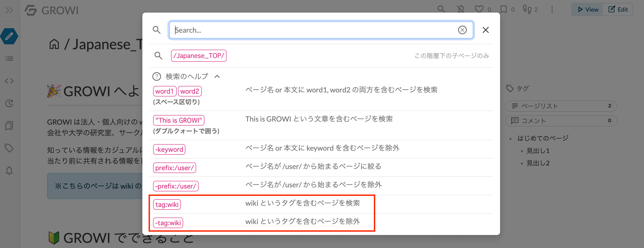Click the word2 search example
The width and height of the screenshot is (644, 248).
(190, 91)
